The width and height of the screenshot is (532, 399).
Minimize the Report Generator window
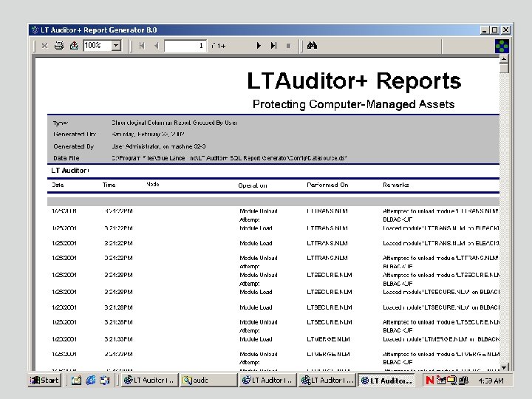click(485, 30)
